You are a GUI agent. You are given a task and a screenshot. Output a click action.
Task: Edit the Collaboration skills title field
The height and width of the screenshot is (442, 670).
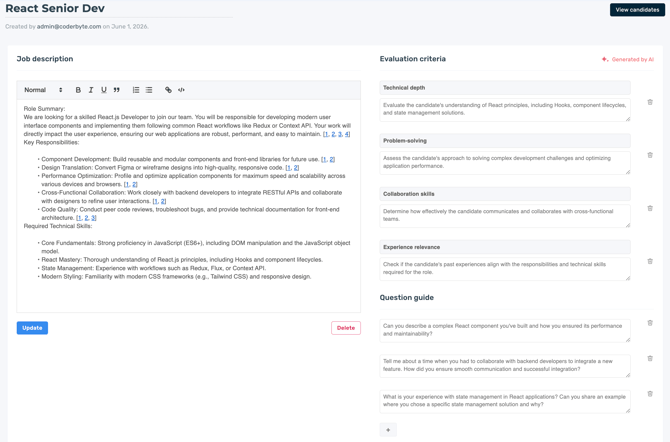(505, 194)
